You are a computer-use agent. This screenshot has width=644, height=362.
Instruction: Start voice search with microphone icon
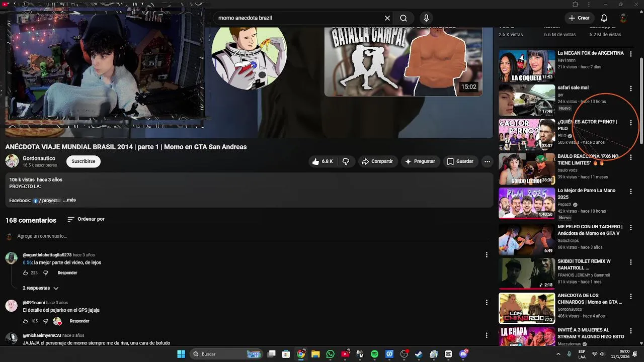coord(426,18)
